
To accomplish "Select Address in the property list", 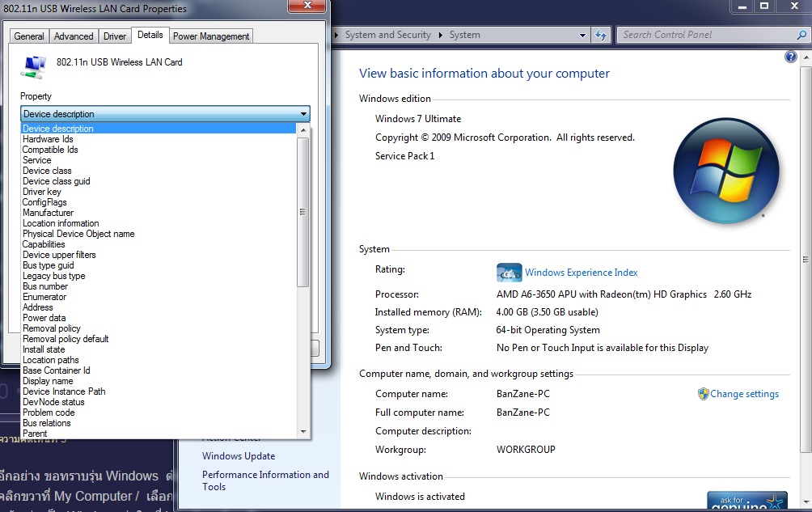I will pyautogui.click(x=159, y=307).
